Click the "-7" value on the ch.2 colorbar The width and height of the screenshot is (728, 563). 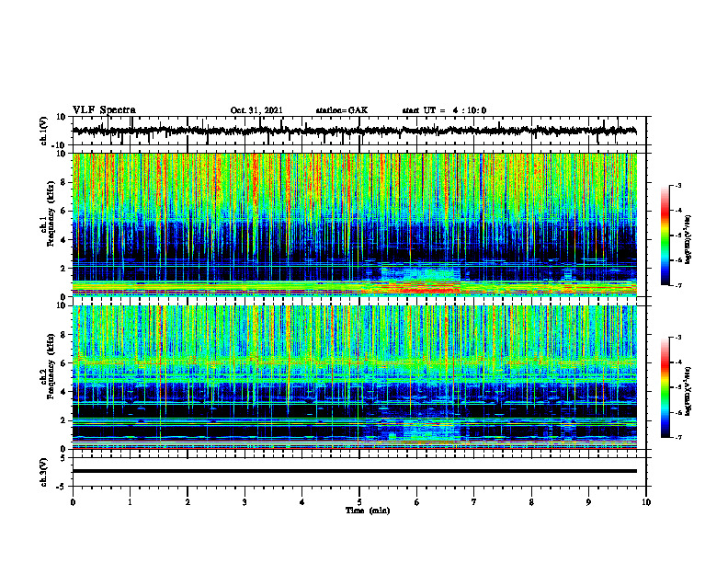click(x=677, y=437)
